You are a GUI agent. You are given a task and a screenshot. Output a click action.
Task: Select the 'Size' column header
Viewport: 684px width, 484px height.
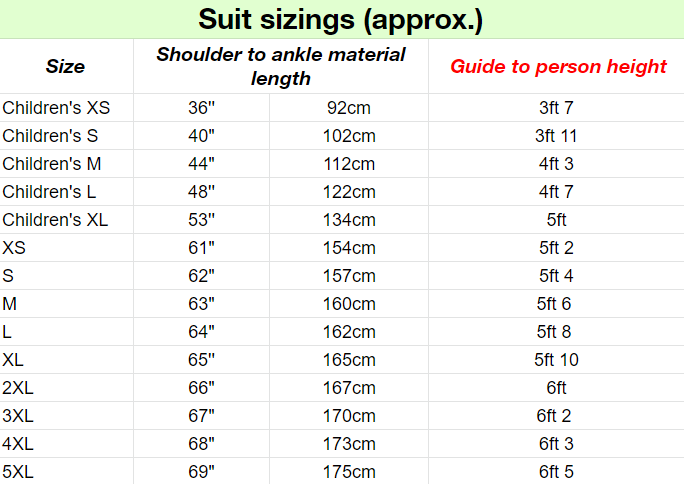[x=66, y=67]
